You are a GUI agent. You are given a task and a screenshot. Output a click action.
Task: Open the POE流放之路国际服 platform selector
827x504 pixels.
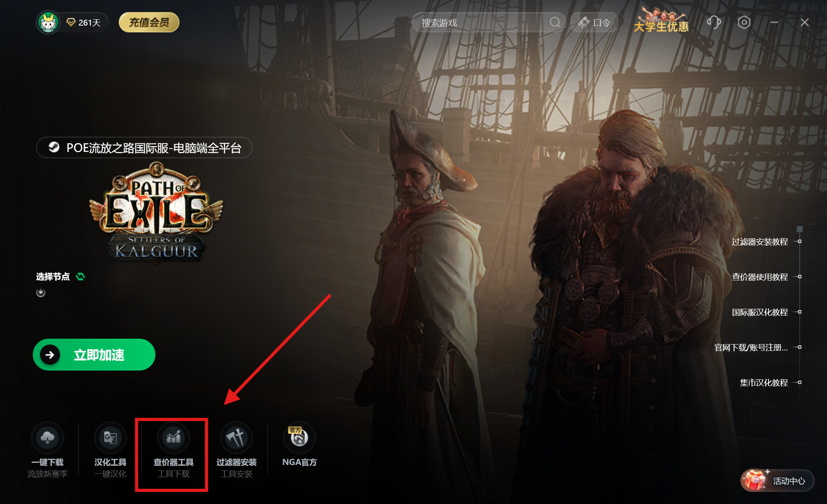coord(144,148)
